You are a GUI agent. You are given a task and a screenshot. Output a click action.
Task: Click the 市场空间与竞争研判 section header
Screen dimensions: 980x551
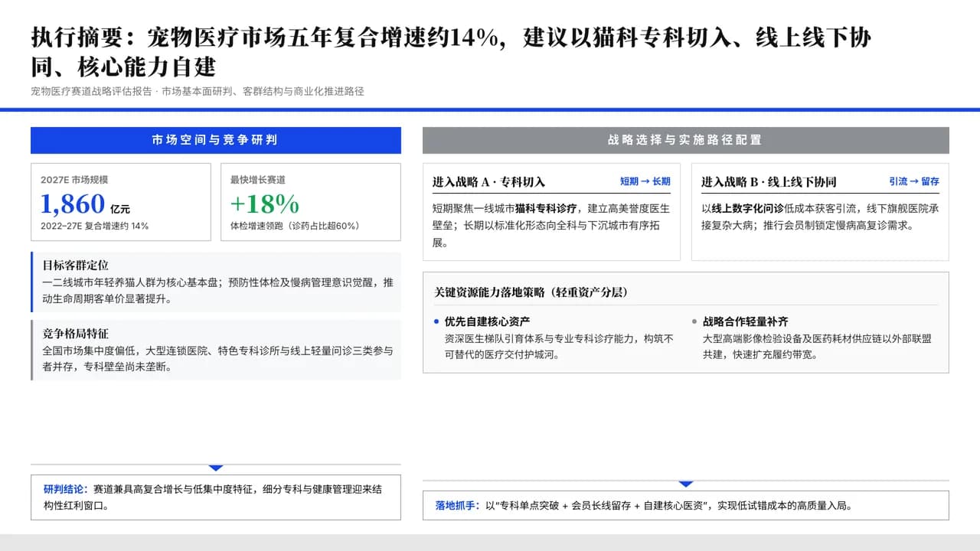(x=215, y=140)
